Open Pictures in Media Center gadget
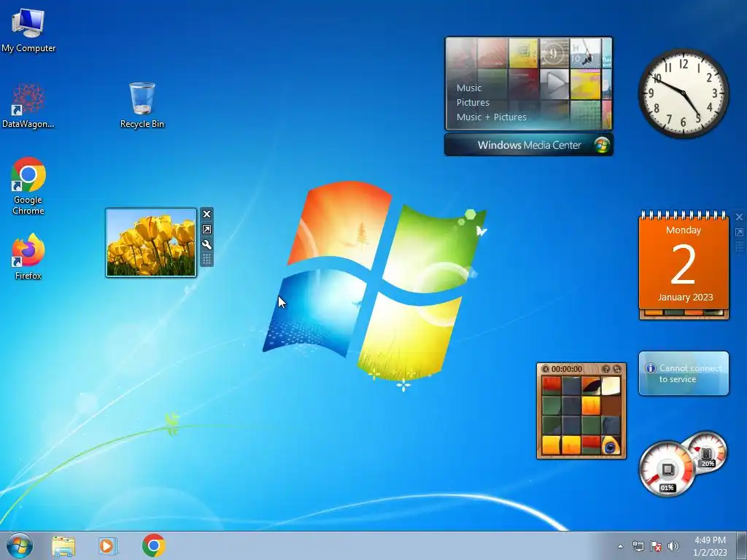747x560 pixels. (473, 102)
